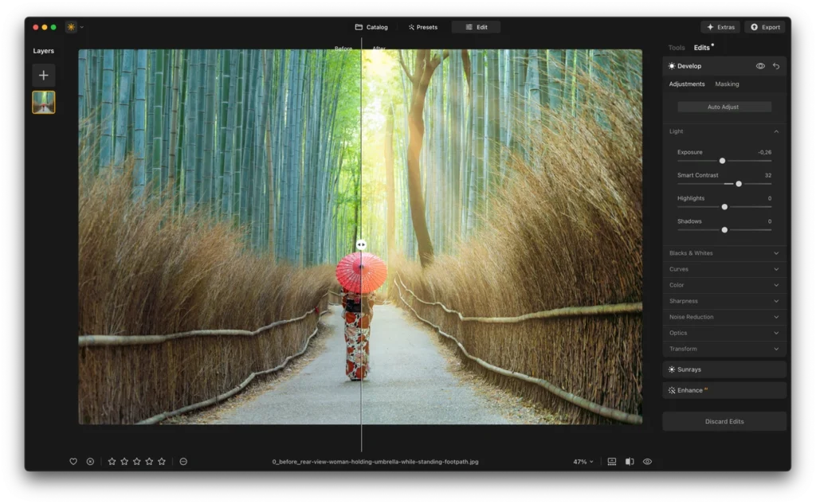Toggle Develop tool visibility eye icon
The image size is (816, 504).
pyautogui.click(x=760, y=66)
